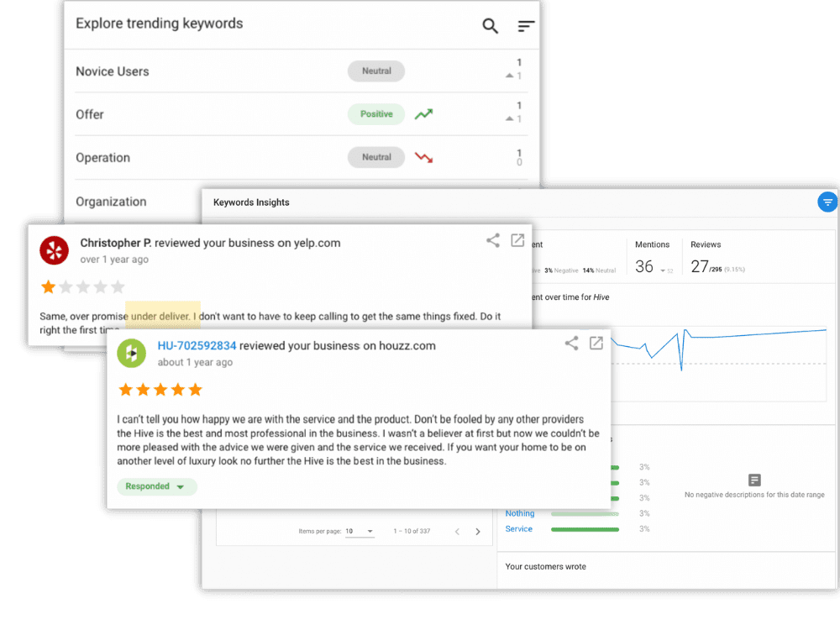Open the Items per page dropdown

pos(360,531)
